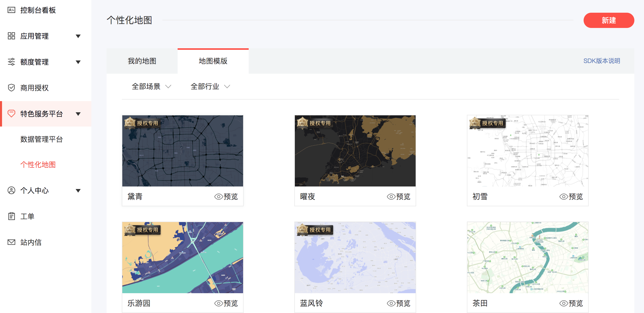The image size is (644, 313).
Task: Switch to the 我的地图 tab
Action: [142, 61]
